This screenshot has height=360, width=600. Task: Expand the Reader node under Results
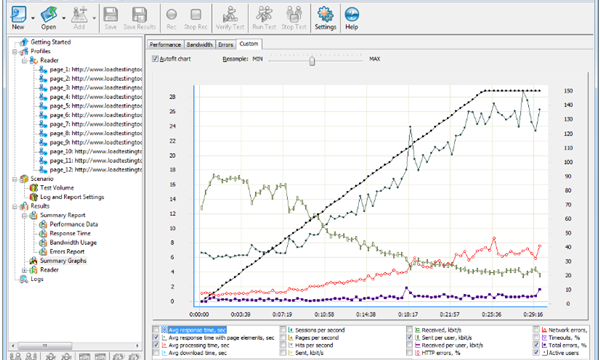tap(24, 270)
